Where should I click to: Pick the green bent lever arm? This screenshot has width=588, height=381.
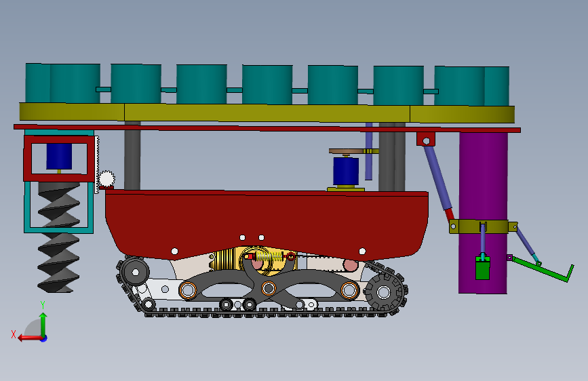543,269
